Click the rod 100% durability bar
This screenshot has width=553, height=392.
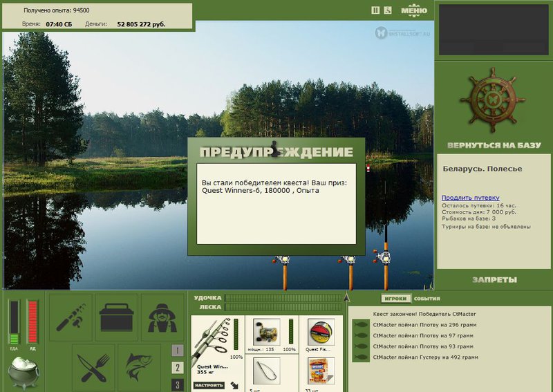pyautogui.click(x=236, y=335)
